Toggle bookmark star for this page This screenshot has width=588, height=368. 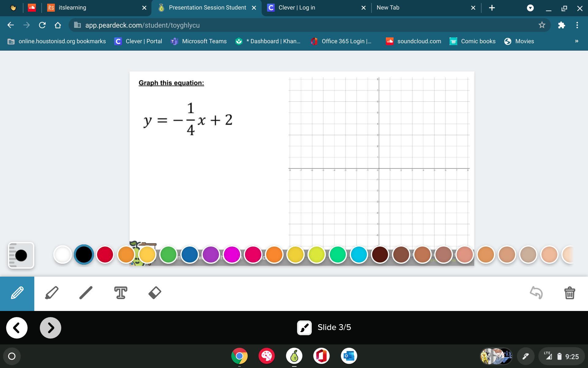tap(542, 25)
